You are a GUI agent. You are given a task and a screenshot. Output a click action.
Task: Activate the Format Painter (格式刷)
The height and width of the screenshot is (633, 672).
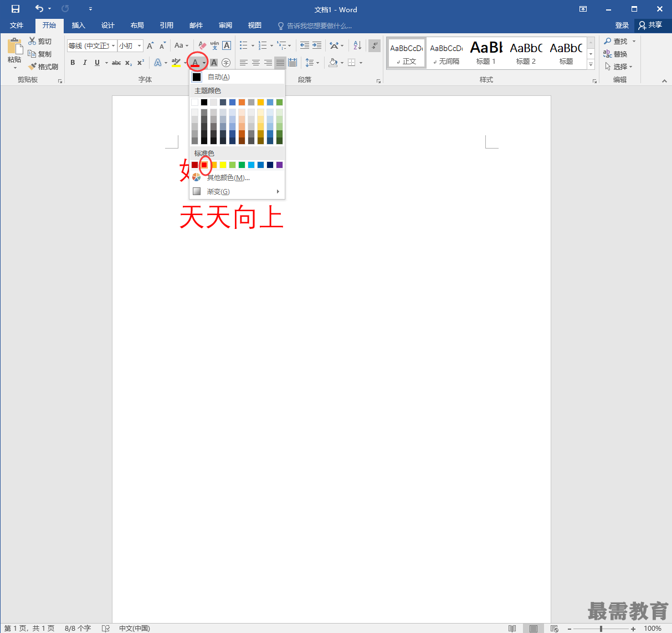(x=43, y=67)
